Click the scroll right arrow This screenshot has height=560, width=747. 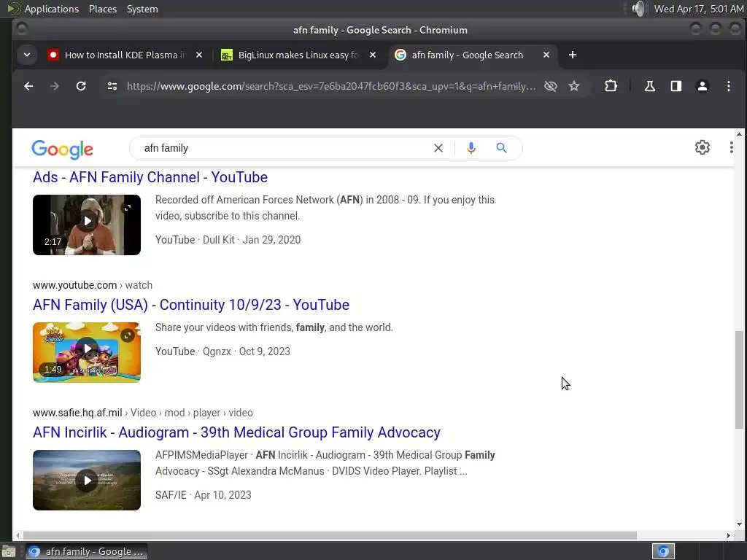coord(728,535)
